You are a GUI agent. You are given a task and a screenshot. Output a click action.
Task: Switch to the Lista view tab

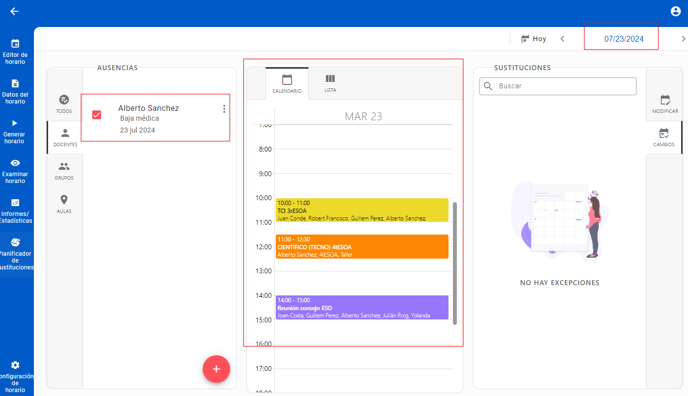[x=330, y=83]
